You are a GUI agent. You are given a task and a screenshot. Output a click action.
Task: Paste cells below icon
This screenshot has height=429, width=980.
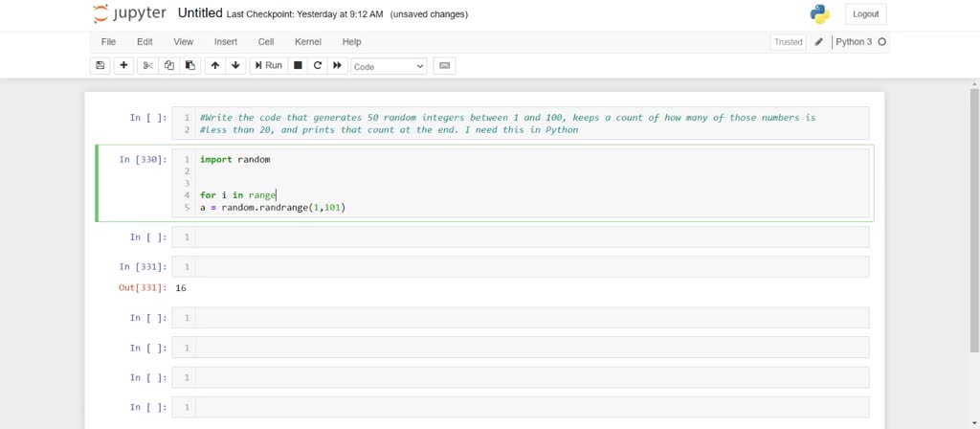tap(190, 66)
